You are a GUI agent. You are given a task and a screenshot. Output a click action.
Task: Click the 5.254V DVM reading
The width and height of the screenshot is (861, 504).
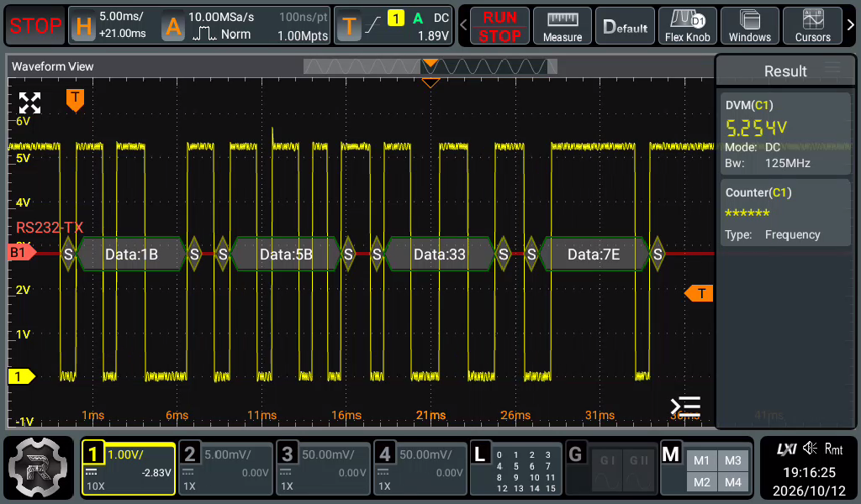click(x=756, y=128)
